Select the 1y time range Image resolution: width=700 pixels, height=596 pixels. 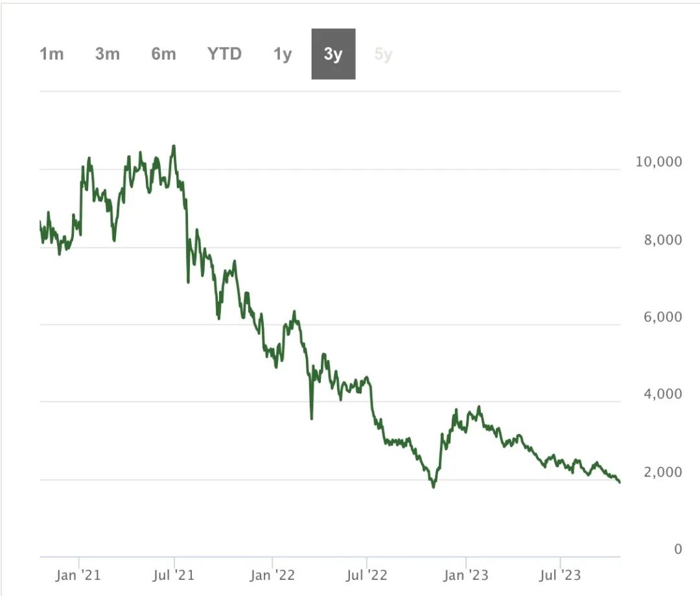coord(283,54)
